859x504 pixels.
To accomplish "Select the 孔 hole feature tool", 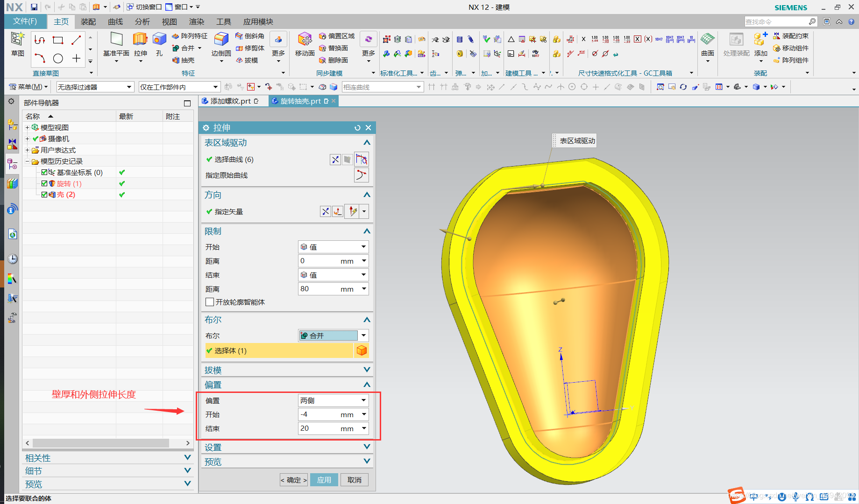I will [x=159, y=45].
